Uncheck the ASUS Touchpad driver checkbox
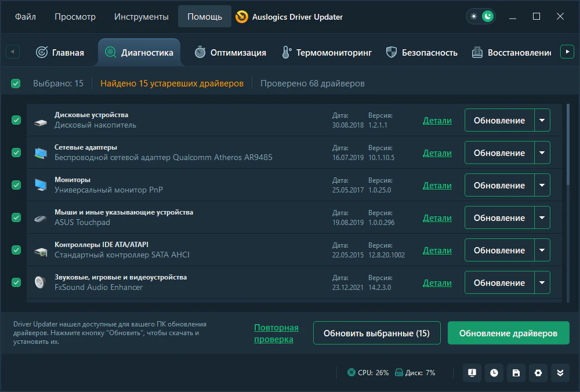Image resolution: width=580 pixels, height=392 pixels. click(x=16, y=217)
